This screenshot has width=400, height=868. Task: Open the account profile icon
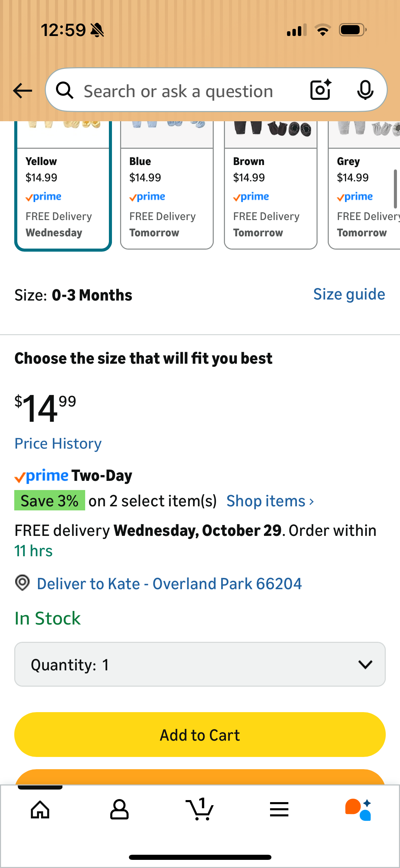coord(119,810)
